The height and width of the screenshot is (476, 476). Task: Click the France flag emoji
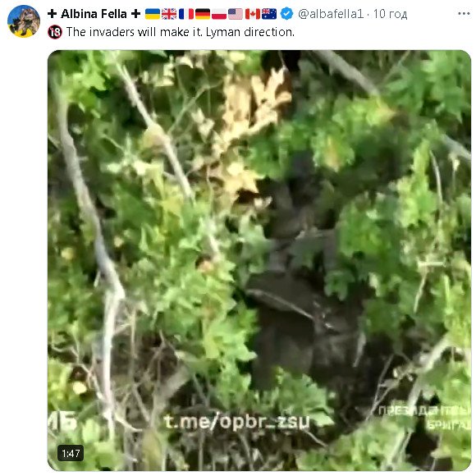tap(186, 14)
